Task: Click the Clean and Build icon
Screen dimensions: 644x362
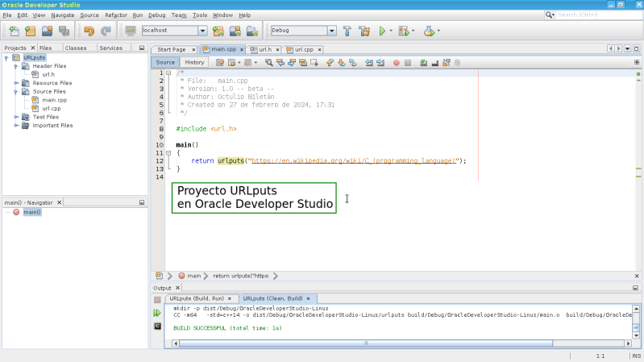Action: click(x=364, y=31)
